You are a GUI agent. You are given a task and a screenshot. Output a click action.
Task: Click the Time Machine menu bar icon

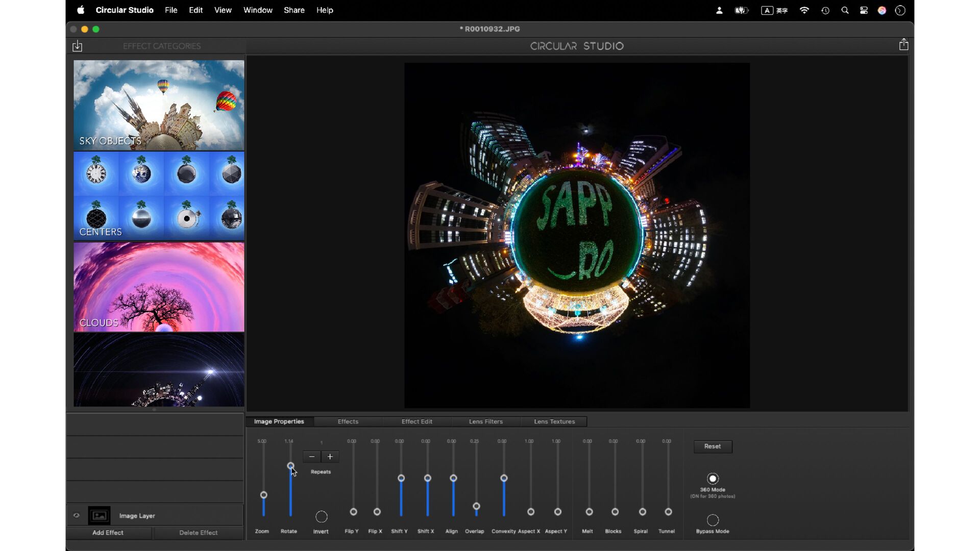tap(825, 10)
